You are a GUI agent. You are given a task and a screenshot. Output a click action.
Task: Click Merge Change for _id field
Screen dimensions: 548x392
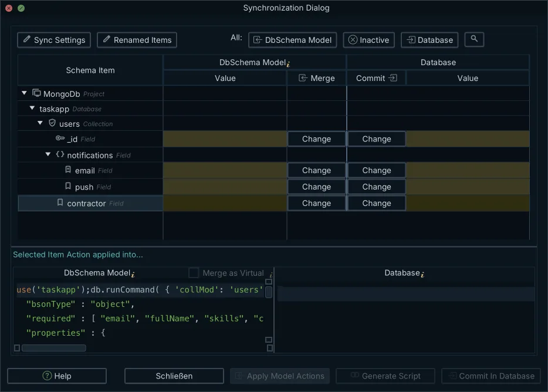(x=316, y=139)
